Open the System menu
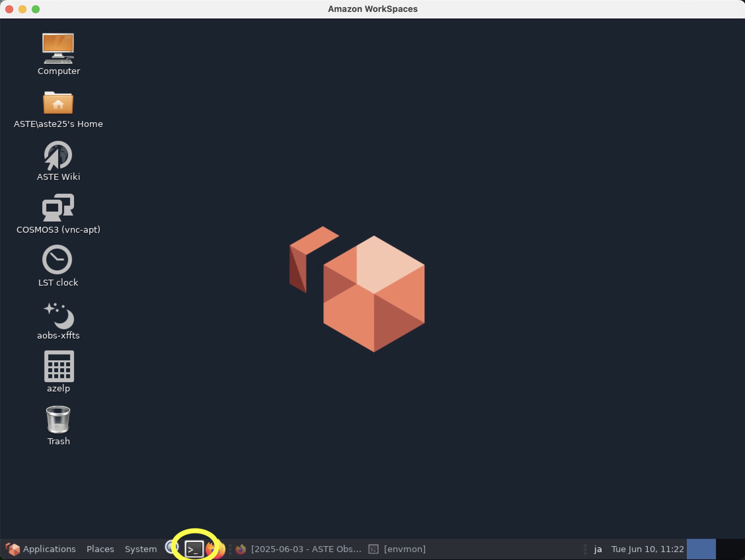Screen dimensions: 745x560 pos(141,549)
